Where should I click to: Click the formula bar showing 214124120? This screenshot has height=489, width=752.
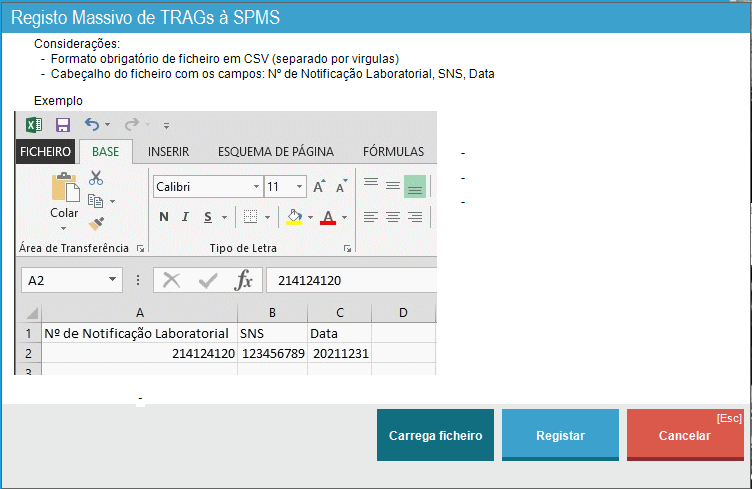pyautogui.click(x=350, y=281)
